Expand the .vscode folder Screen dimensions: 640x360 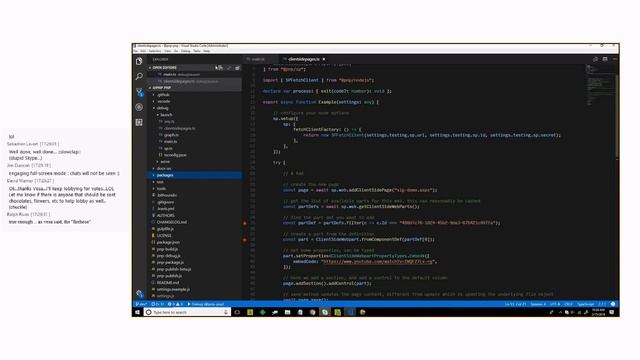click(x=162, y=101)
